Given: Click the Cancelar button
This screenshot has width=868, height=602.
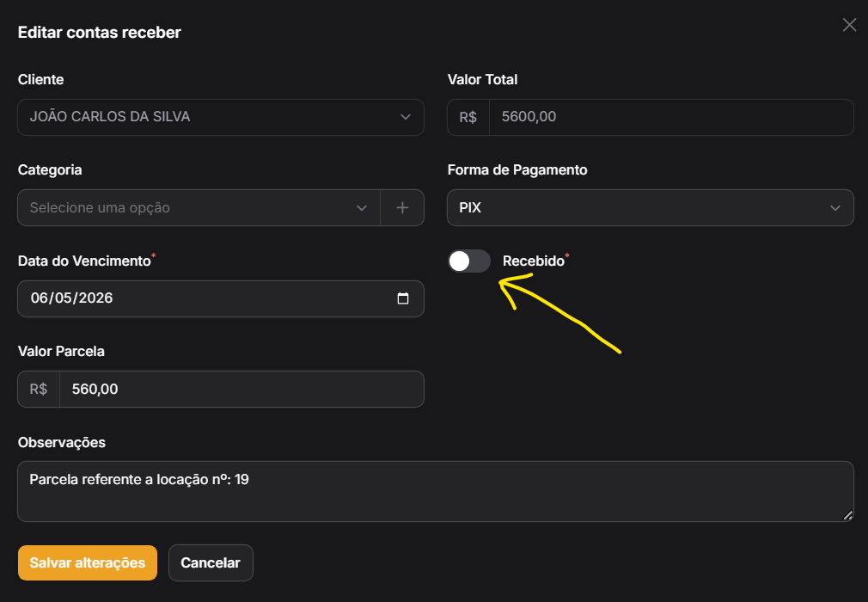Looking at the screenshot, I should point(211,562).
